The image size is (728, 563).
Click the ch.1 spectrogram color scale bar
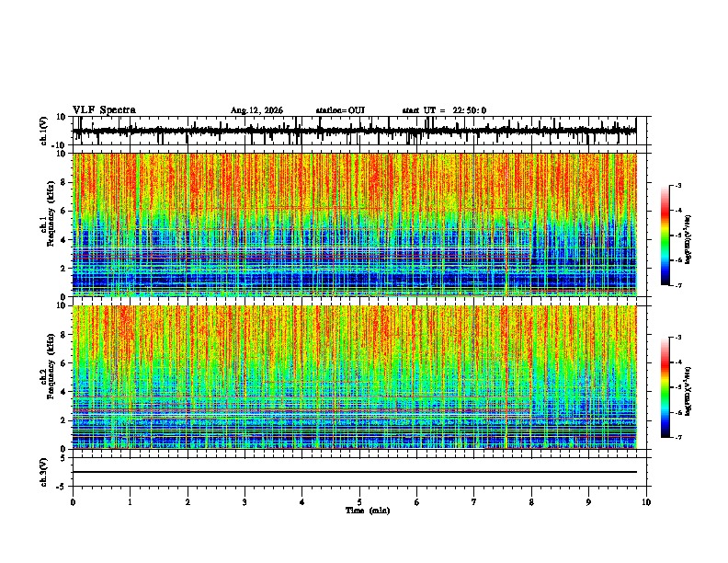[x=665, y=236]
